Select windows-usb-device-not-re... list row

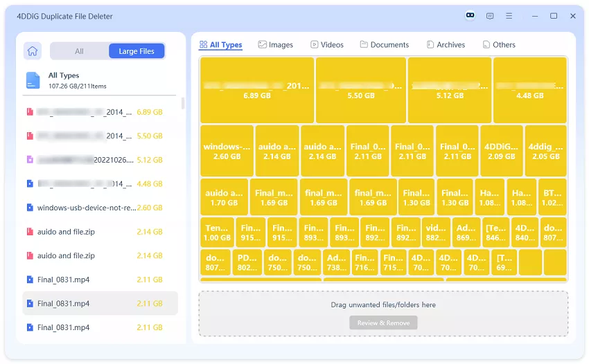(100, 208)
